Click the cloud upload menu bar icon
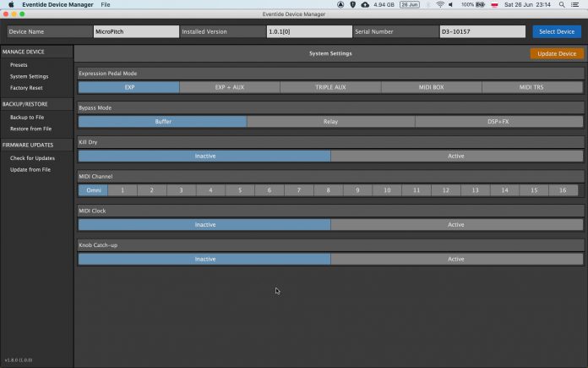 [x=365, y=4]
